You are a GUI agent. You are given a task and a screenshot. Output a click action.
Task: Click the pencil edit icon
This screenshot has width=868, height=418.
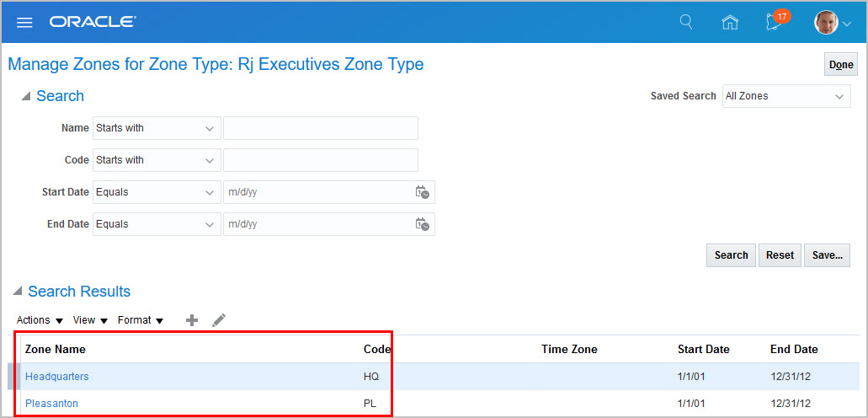219,320
